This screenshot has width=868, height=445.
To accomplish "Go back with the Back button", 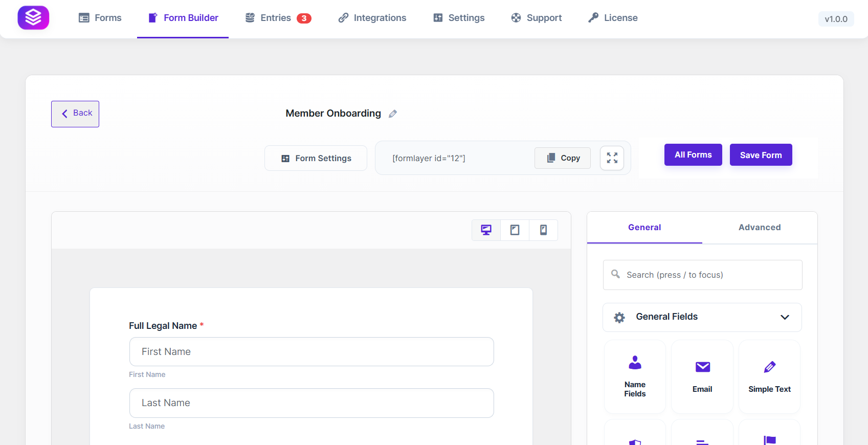I will 75,114.
